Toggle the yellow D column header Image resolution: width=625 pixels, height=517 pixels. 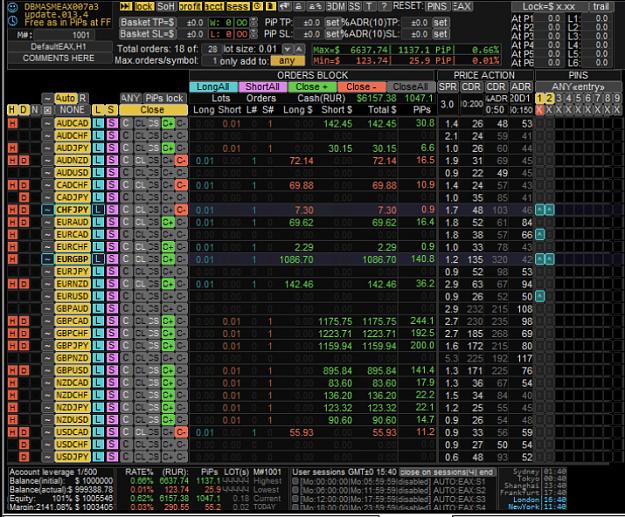click(24, 110)
